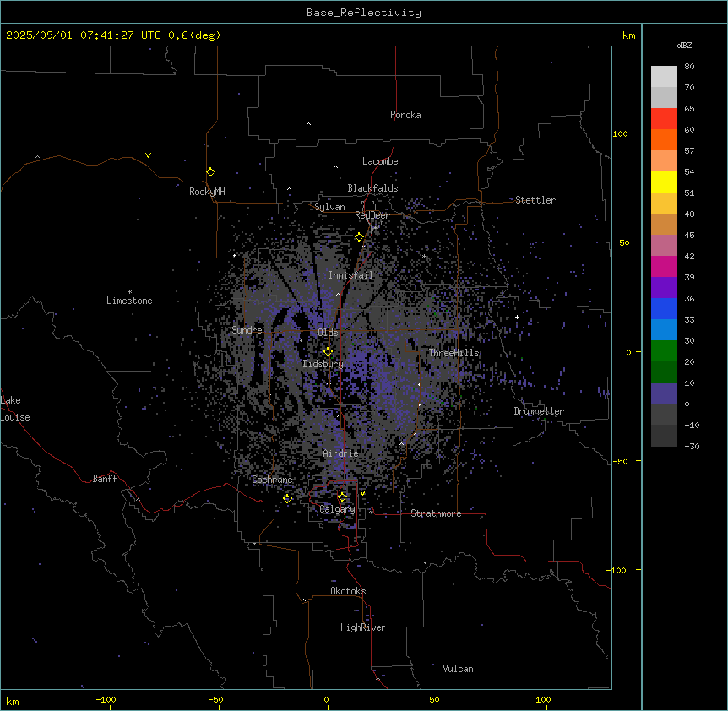
Task: Click the Ponoka city label
Action: click(405, 115)
